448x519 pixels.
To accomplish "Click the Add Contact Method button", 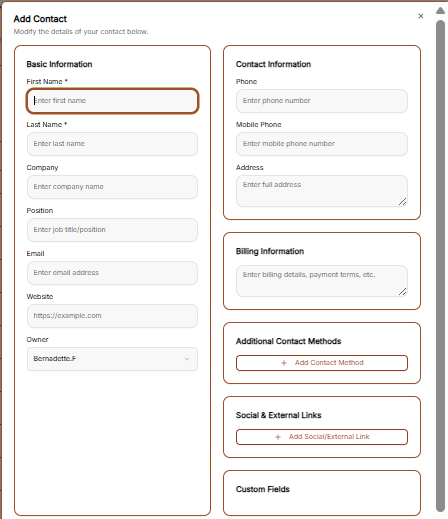I will pyautogui.click(x=322, y=363).
